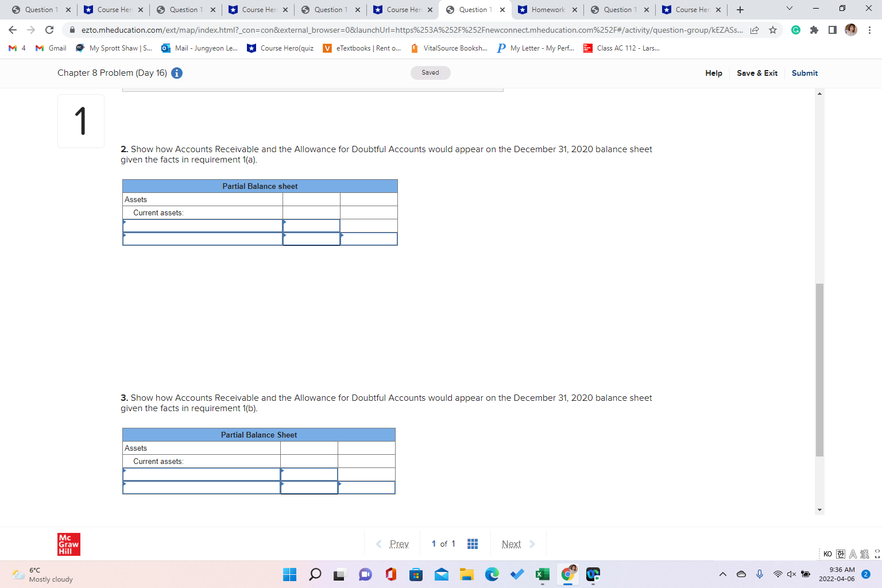Open the Grammarly extension icon
The width and height of the screenshot is (882, 588).
(x=796, y=30)
